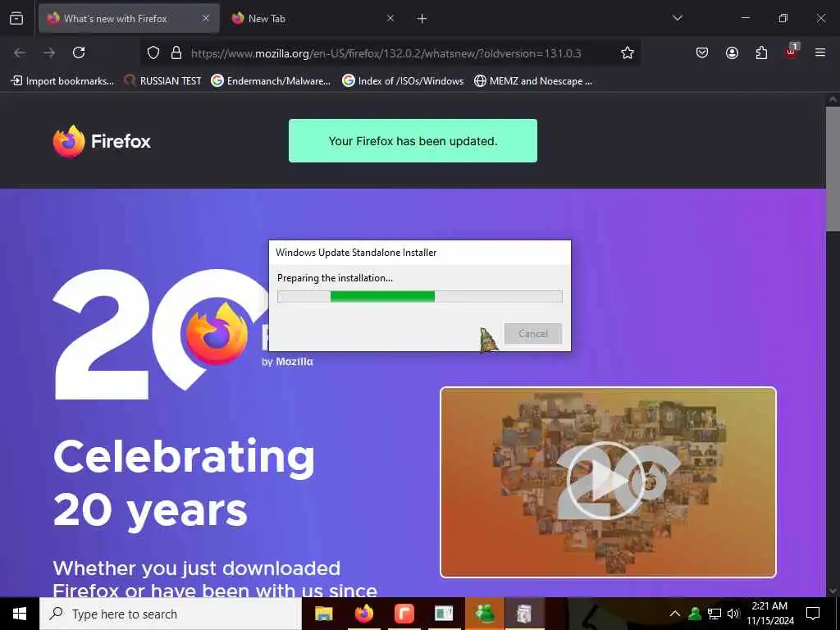This screenshot has height=630, width=840.
Task: Close the New Tab tab
Action: click(x=390, y=18)
